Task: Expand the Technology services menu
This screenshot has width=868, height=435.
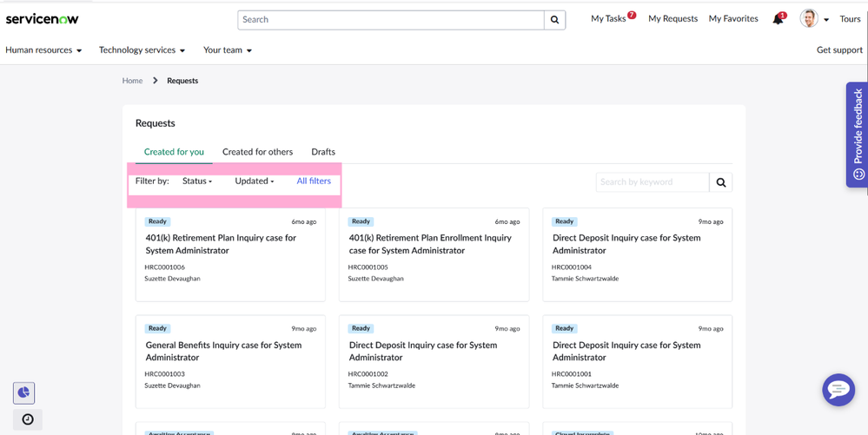Action: coord(142,49)
